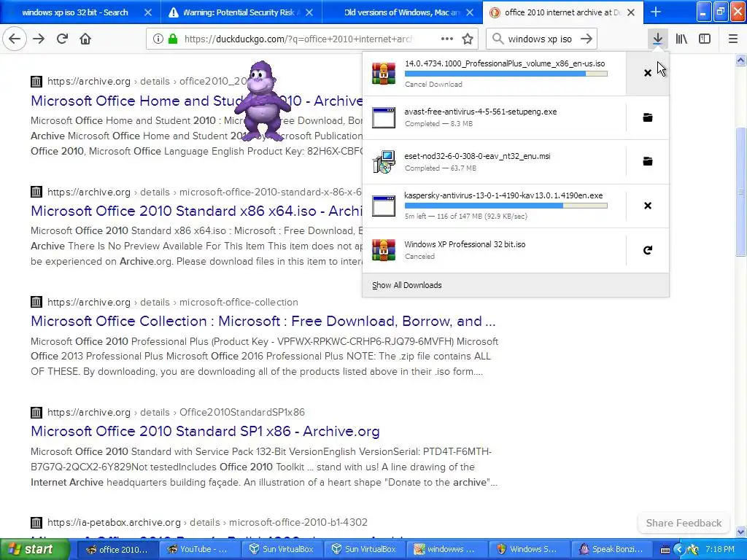Click the page vertical scrollbar thumb

click(740, 192)
